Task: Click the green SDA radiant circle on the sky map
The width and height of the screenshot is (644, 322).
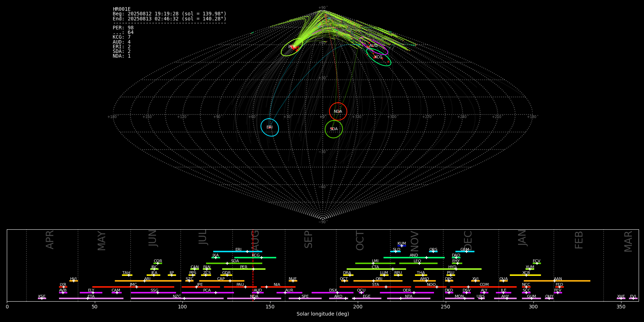Action: click(334, 129)
